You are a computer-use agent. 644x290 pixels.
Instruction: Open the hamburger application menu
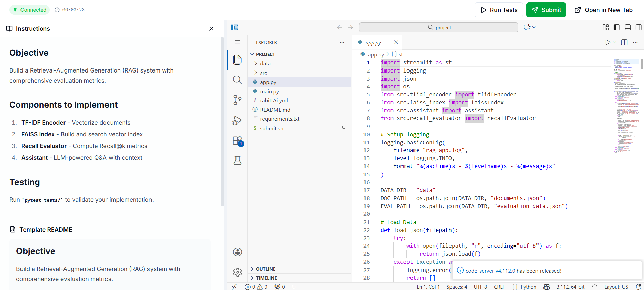click(x=237, y=42)
